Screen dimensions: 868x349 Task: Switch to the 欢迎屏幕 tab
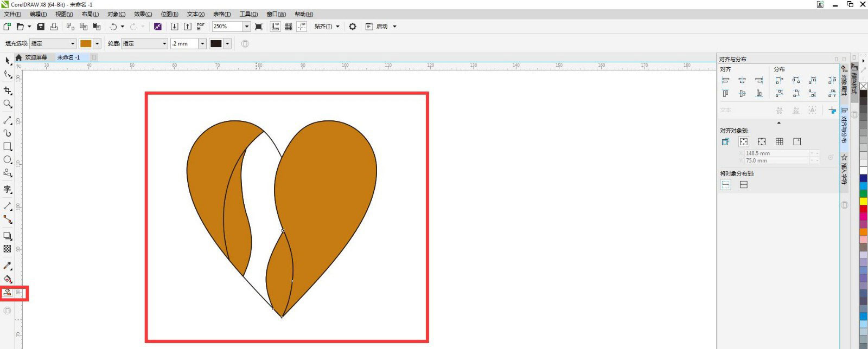36,57
